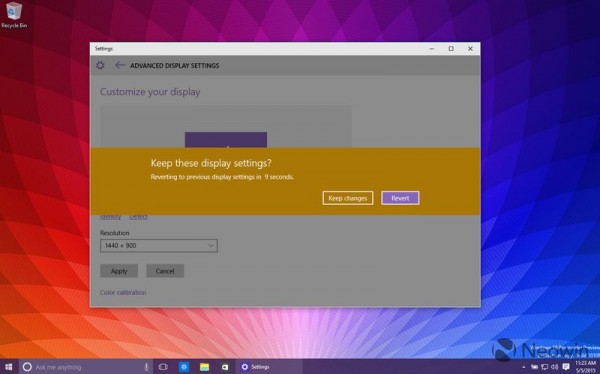Open the Action Center notifications icon
The image size is (600, 374).
[566, 367]
